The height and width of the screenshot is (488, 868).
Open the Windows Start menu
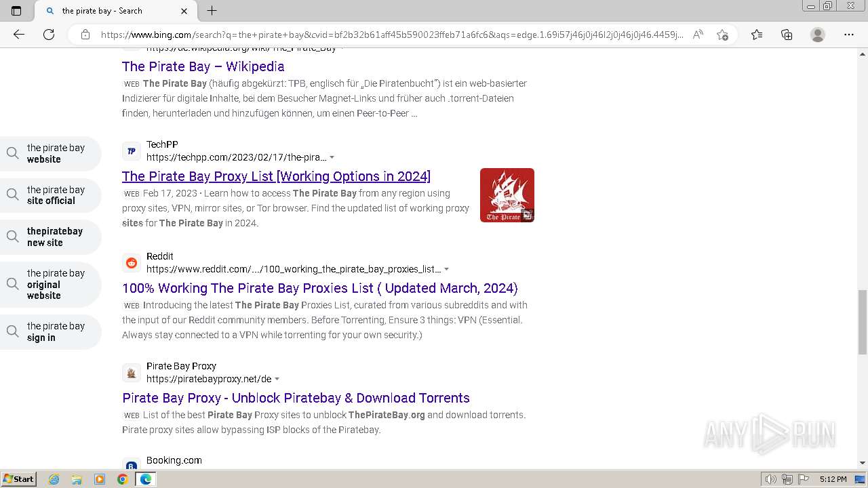click(18, 479)
